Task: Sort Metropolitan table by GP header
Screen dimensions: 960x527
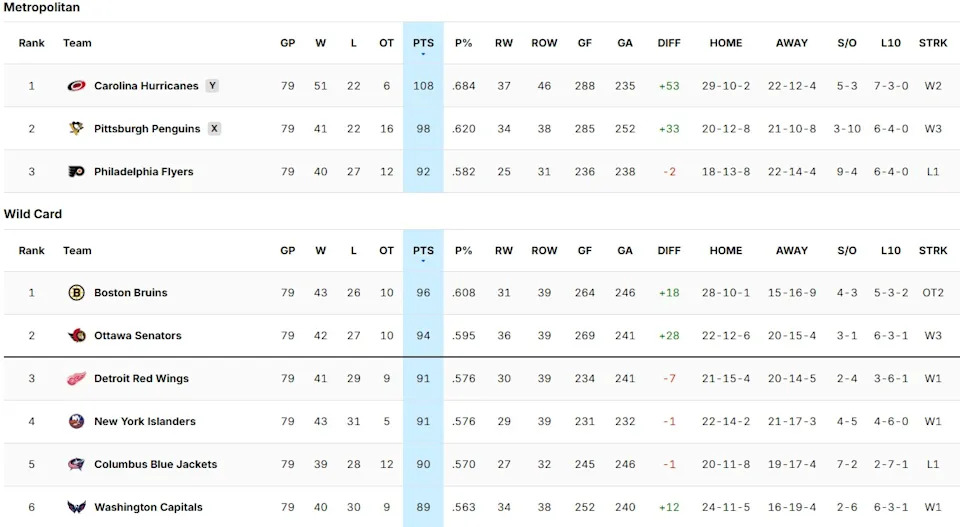Action: [x=288, y=43]
